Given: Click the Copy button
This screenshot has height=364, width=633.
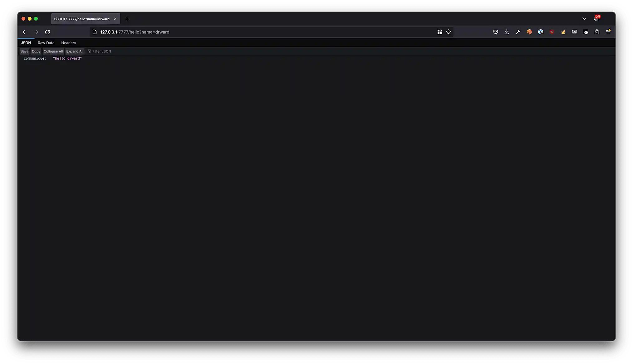Looking at the screenshot, I should pos(36,51).
